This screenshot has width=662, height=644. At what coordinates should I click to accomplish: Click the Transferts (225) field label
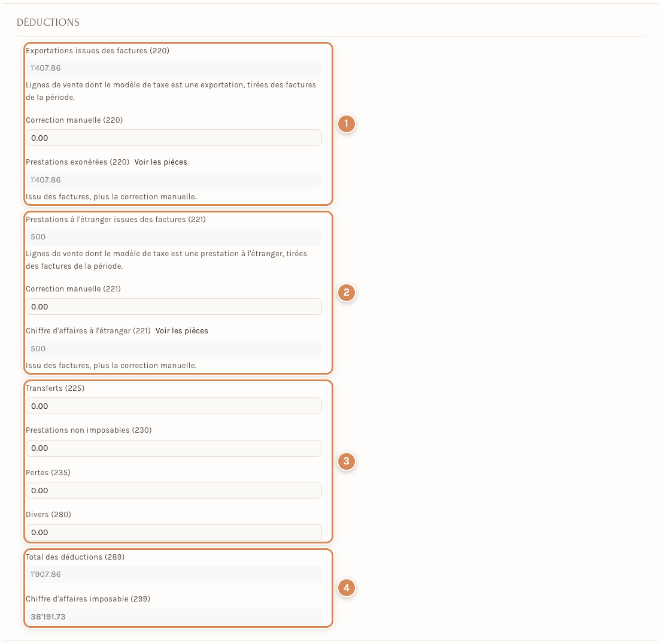coord(55,388)
